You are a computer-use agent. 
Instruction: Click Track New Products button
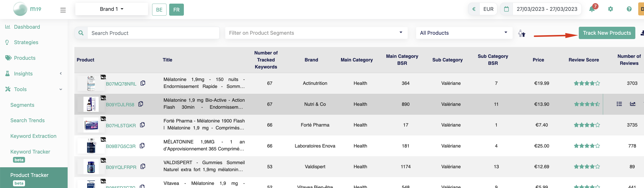click(607, 33)
